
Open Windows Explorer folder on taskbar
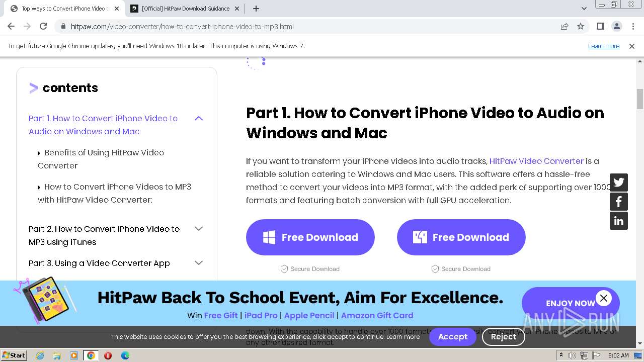point(57,355)
